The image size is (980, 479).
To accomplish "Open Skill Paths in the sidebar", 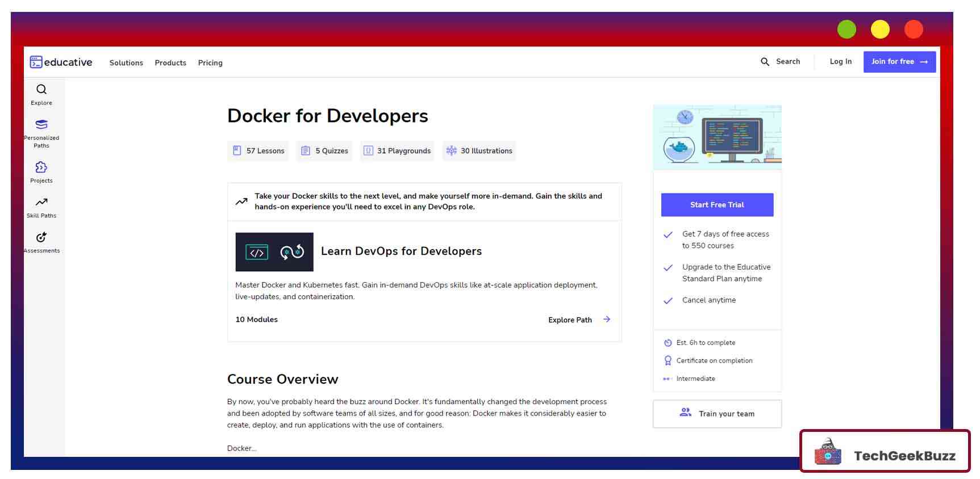I will click(41, 203).
